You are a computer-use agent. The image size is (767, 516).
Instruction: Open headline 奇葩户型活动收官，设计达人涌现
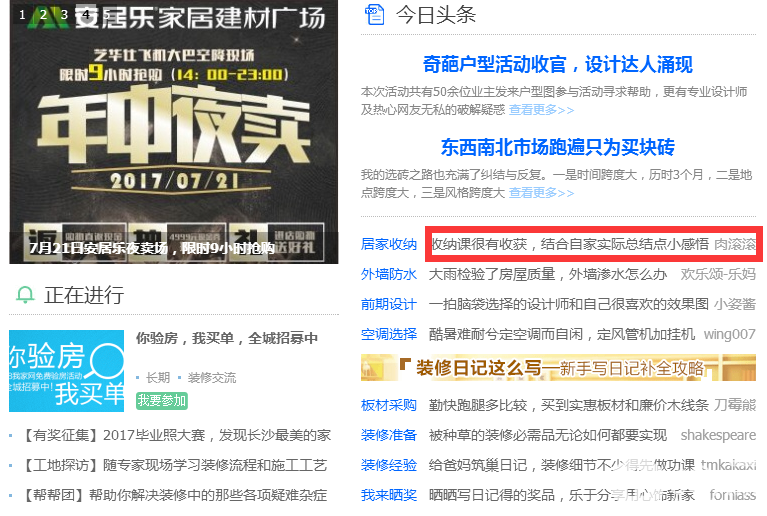click(x=558, y=65)
